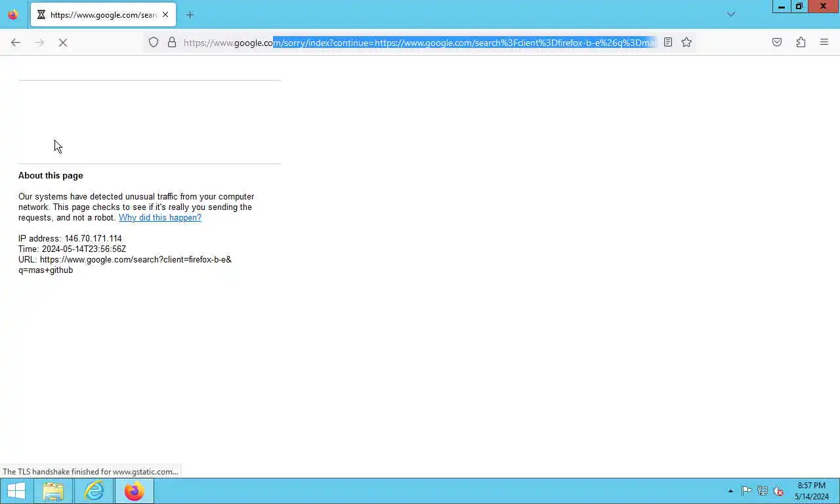Restore down the Firefox window

coord(799,7)
